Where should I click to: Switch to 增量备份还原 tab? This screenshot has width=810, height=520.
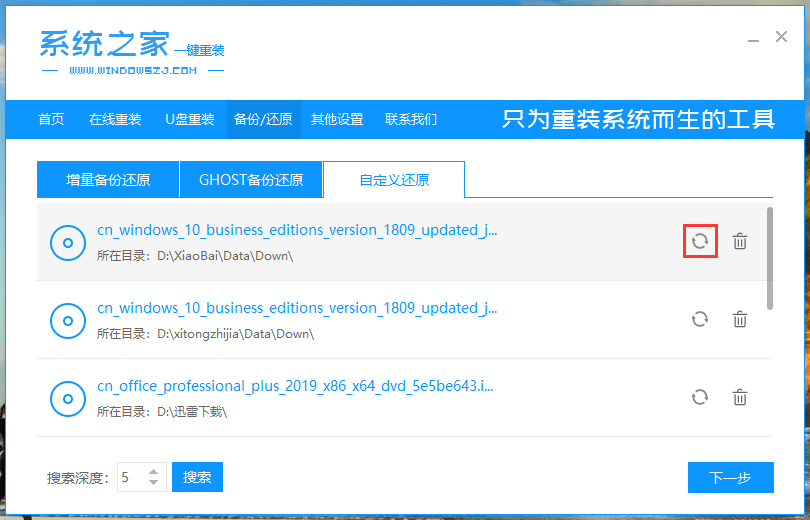tap(108, 180)
